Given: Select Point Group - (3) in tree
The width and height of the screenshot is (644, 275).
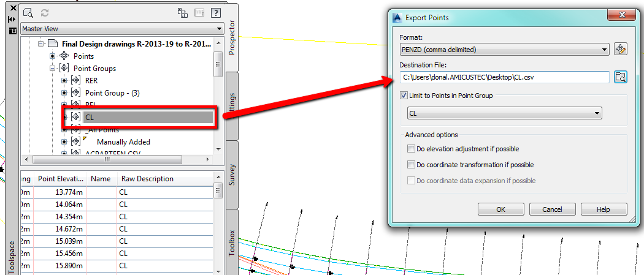Looking at the screenshot, I should tap(112, 93).
